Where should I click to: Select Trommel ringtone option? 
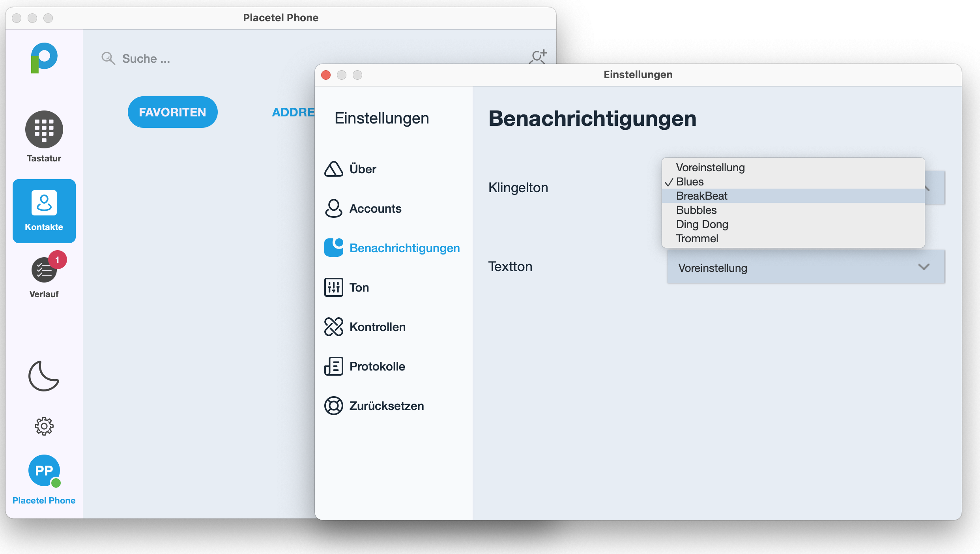click(697, 238)
